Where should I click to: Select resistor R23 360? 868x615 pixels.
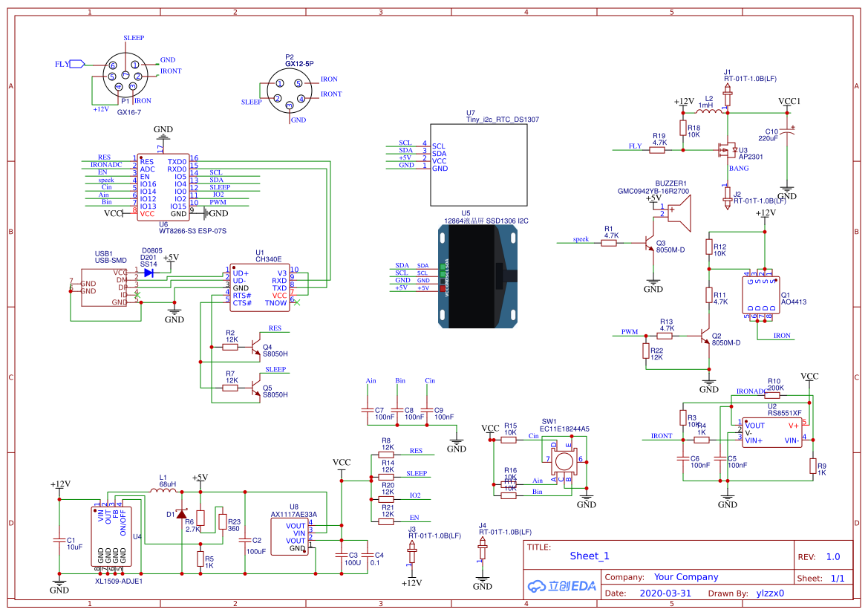pyautogui.click(x=222, y=522)
